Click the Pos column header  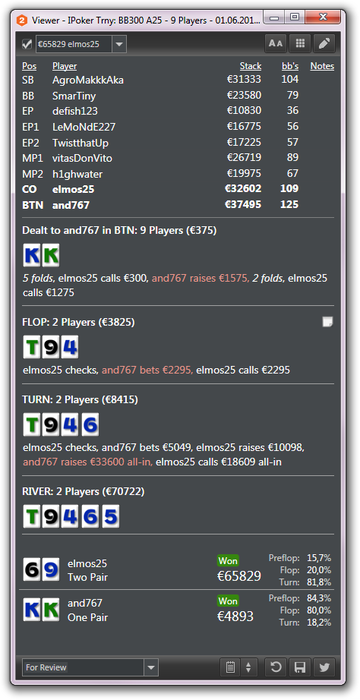tap(29, 66)
